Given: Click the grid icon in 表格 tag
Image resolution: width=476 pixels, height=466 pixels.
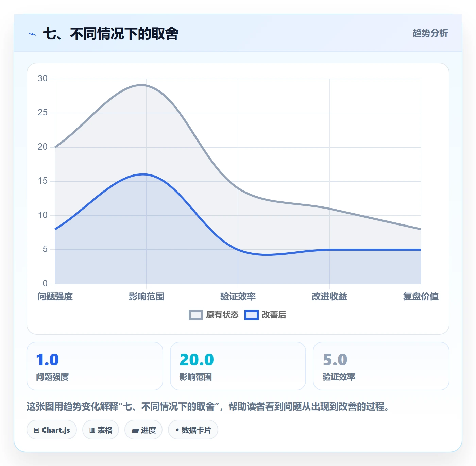Looking at the screenshot, I should 92,430.
